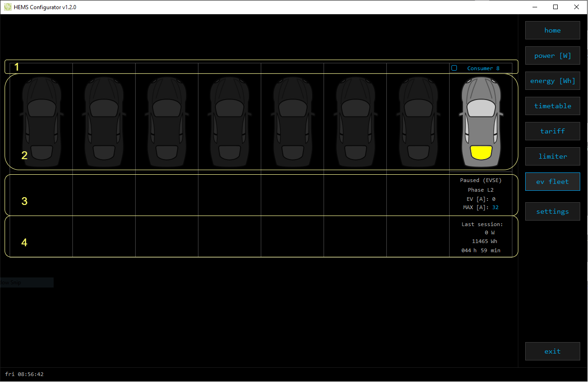
Task: Click the third dimmed car icon
Action: click(x=167, y=122)
